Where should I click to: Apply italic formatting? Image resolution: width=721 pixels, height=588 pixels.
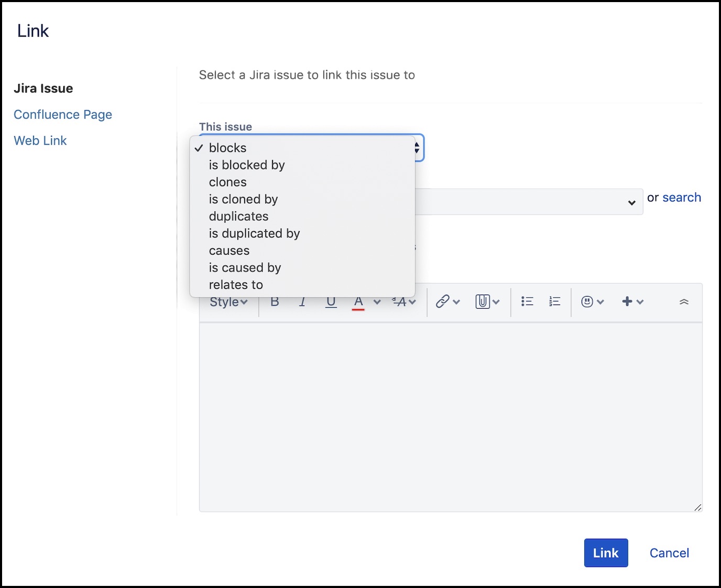pos(302,301)
